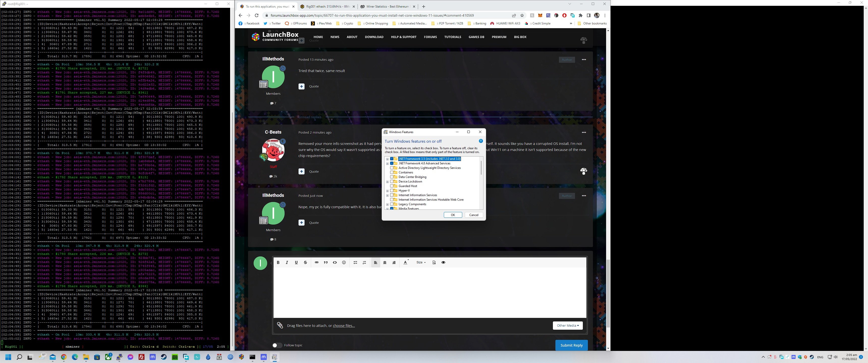Turn on the Follow topic toggle

point(277,345)
